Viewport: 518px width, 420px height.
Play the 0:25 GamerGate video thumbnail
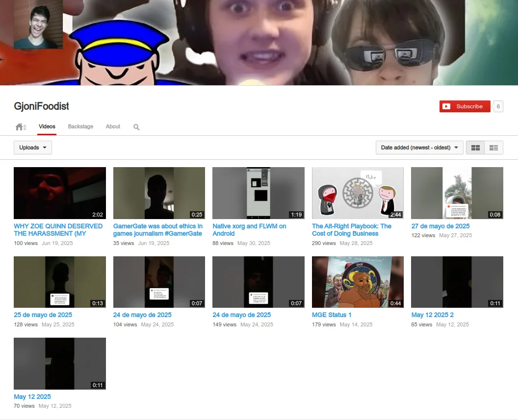(159, 193)
